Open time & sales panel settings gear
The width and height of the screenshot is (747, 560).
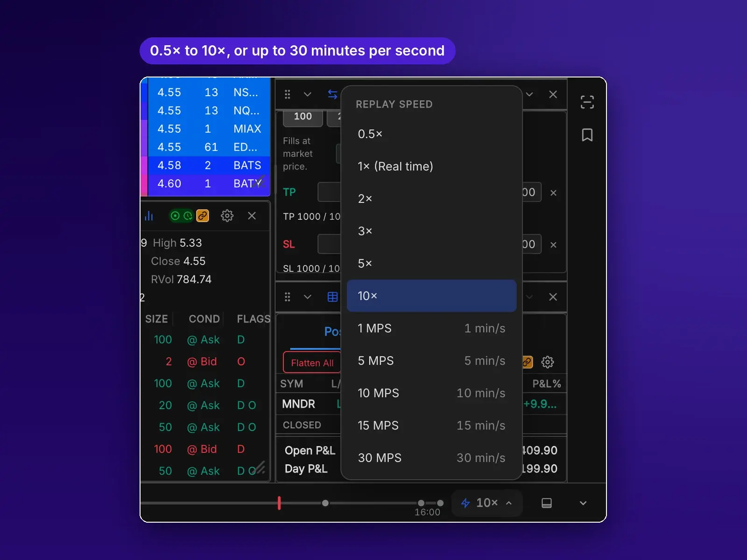[x=227, y=216]
